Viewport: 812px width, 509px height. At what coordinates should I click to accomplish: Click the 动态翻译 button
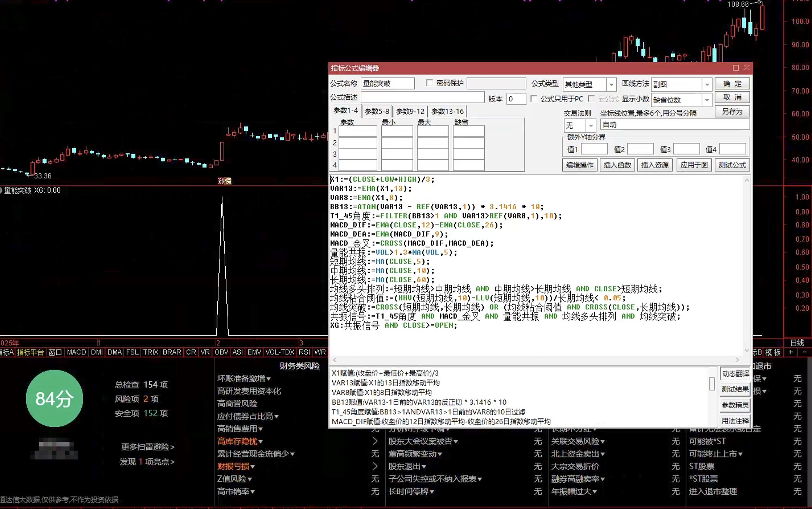tap(735, 374)
